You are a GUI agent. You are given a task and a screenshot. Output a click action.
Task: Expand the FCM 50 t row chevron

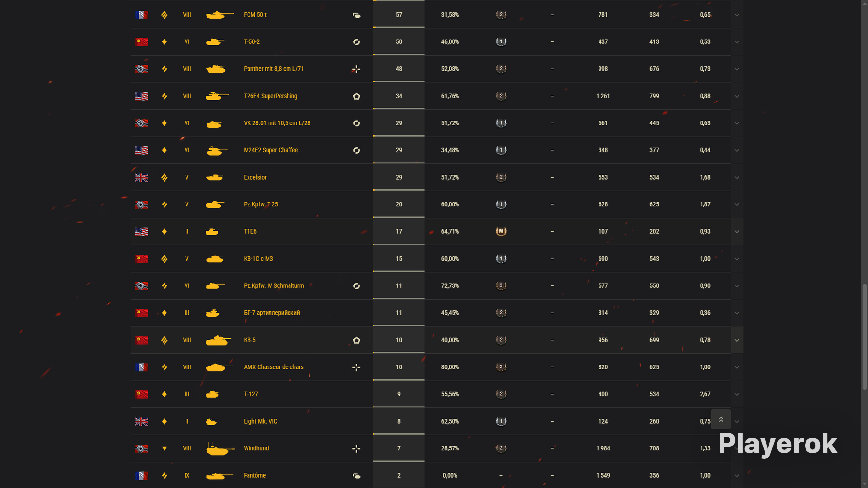pos(737,15)
